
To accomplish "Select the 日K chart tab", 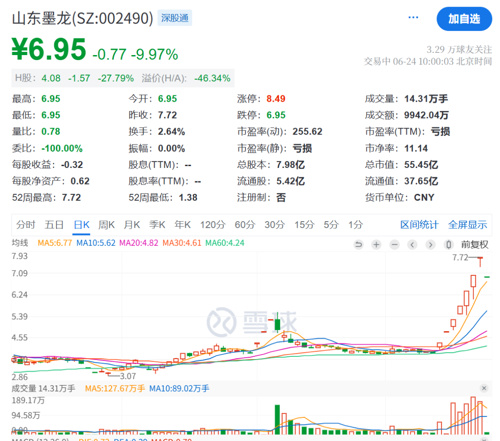I will click(81, 225).
